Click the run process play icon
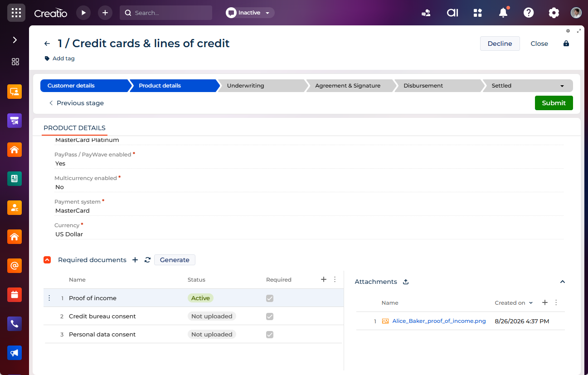Image resolution: width=588 pixels, height=375 pixels. coord(83,13)
